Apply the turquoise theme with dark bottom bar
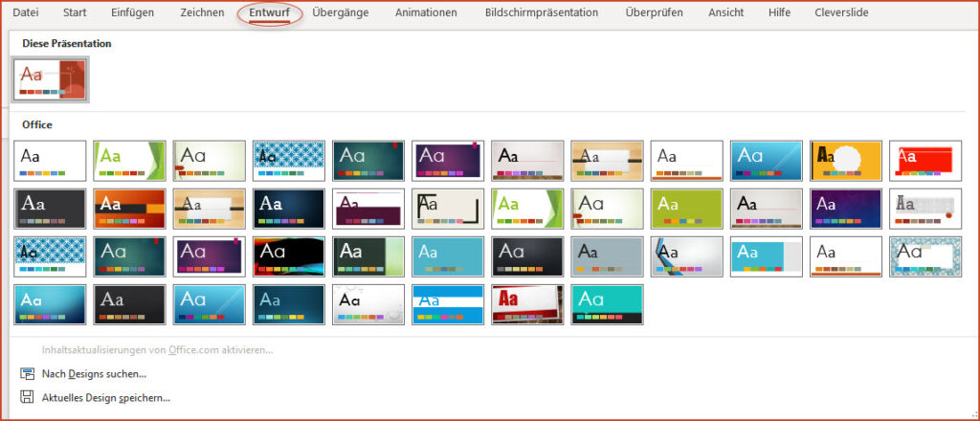The image size is (980, 421). pyautogui.click(x=607, y=304)
